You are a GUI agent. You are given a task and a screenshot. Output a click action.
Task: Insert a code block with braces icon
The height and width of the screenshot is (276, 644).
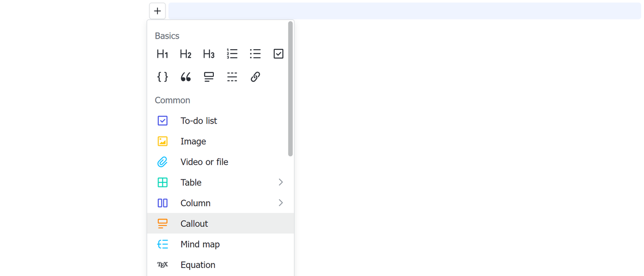pyautogui.click(x=162, y=77)
